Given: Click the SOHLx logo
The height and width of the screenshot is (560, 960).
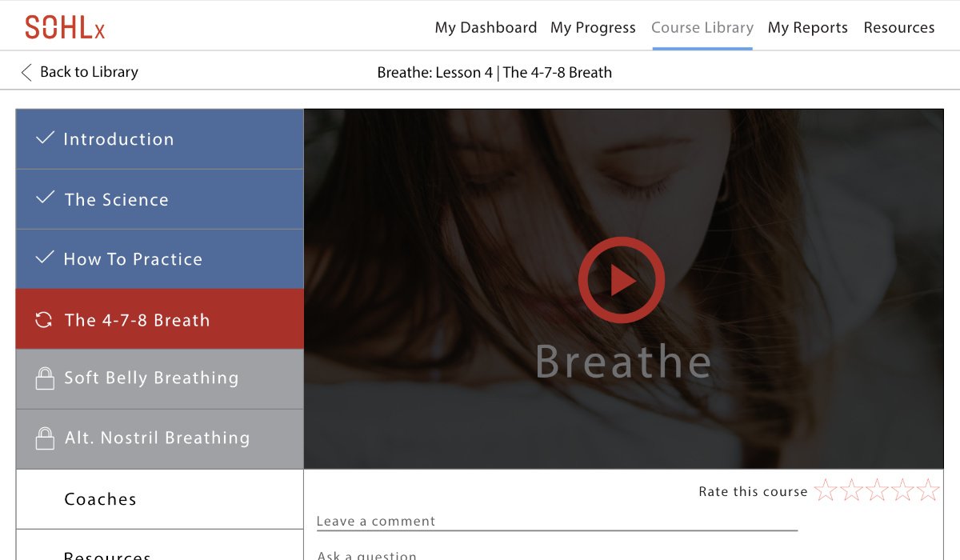Looking at the screenshot, I should point(65,27).
